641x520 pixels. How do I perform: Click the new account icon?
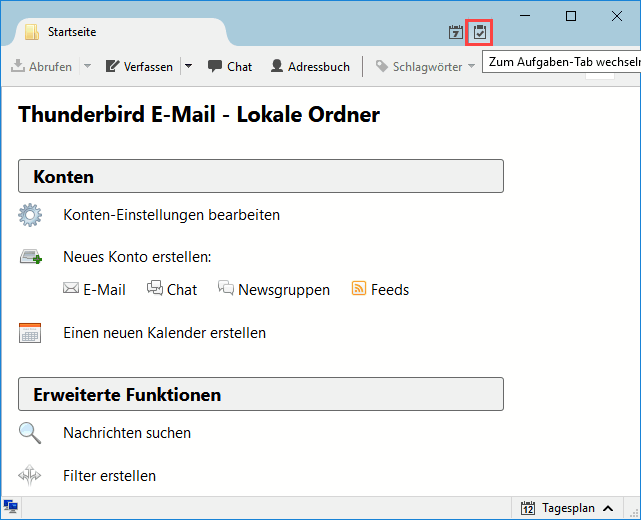[x=31, y=257]
